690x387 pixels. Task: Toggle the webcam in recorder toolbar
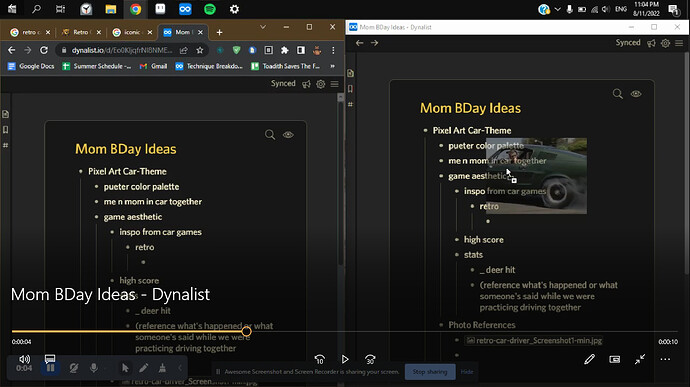(73, 368)
